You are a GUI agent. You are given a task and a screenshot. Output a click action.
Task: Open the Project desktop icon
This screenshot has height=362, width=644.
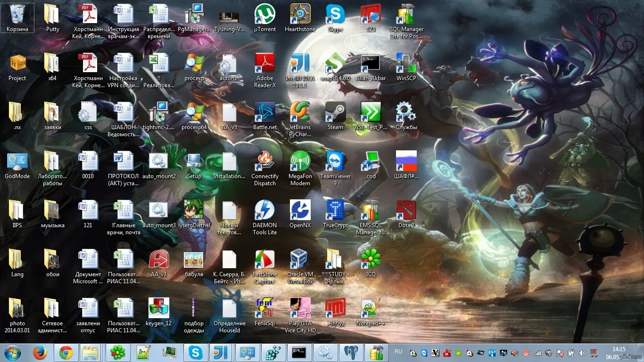point(17,67)
